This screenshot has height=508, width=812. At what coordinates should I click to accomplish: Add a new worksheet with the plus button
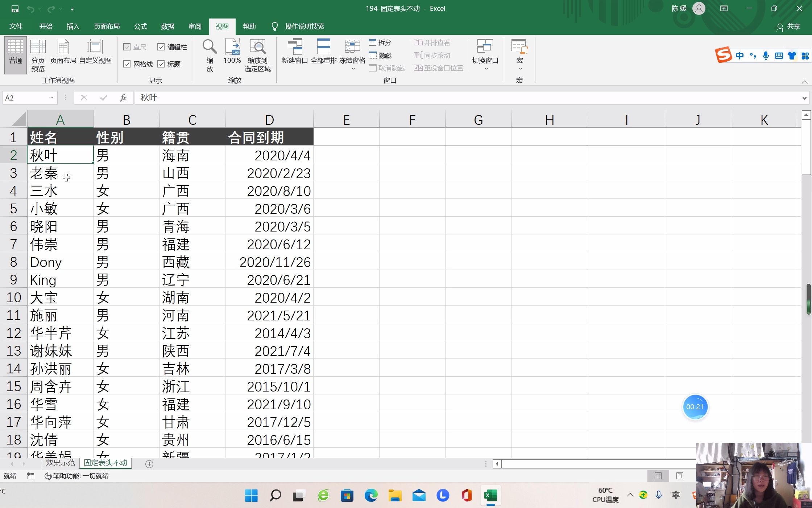click(x=149, y=463)
